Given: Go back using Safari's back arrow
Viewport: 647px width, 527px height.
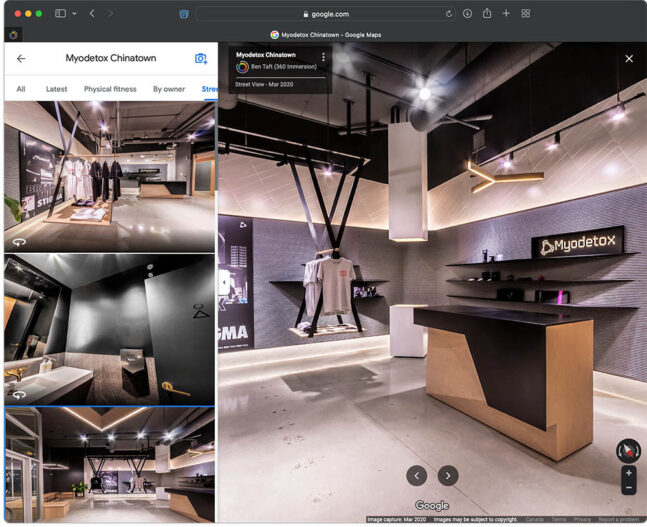Looking at the screenshot, I should pos(92,14).
